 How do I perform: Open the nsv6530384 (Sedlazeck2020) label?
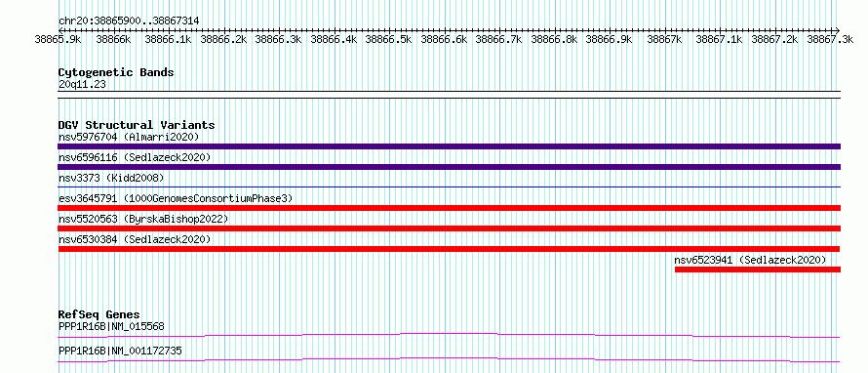[x=135, y=239]
